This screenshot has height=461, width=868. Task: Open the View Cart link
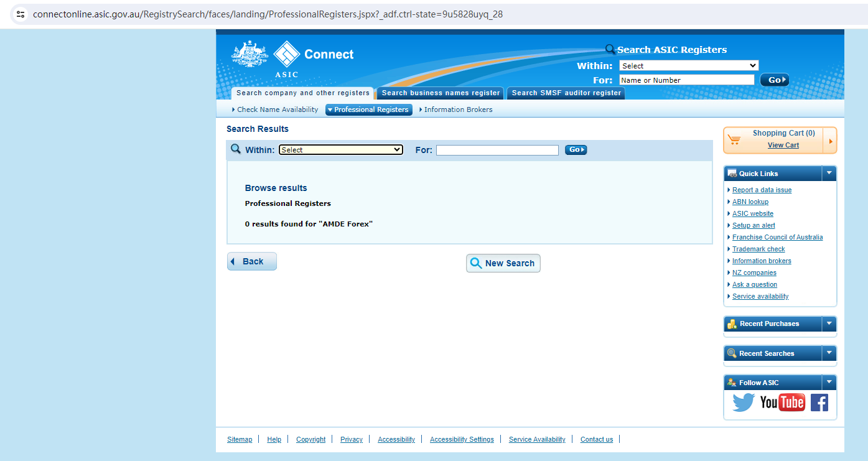tap(783, 145)
